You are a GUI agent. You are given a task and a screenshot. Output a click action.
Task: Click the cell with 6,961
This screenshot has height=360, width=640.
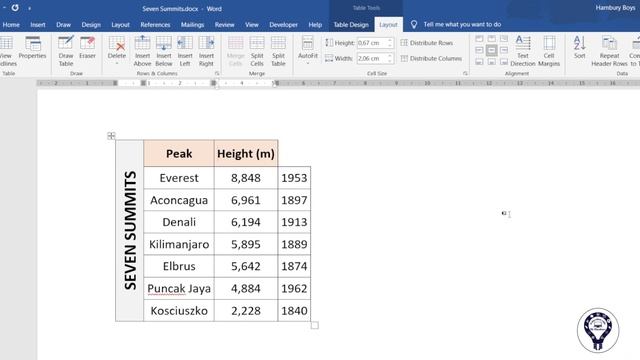coord(246,200)
